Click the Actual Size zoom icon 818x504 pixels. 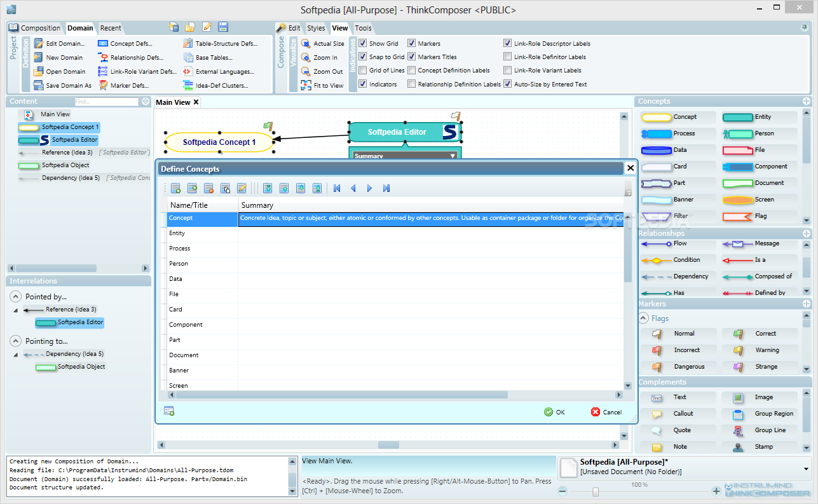[306, 44]
